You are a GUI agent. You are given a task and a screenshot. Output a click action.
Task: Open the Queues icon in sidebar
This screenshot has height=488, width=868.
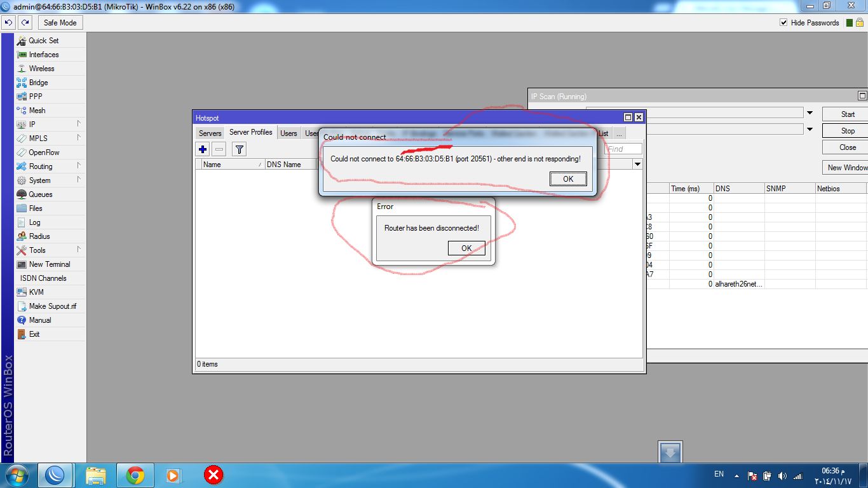22,194
